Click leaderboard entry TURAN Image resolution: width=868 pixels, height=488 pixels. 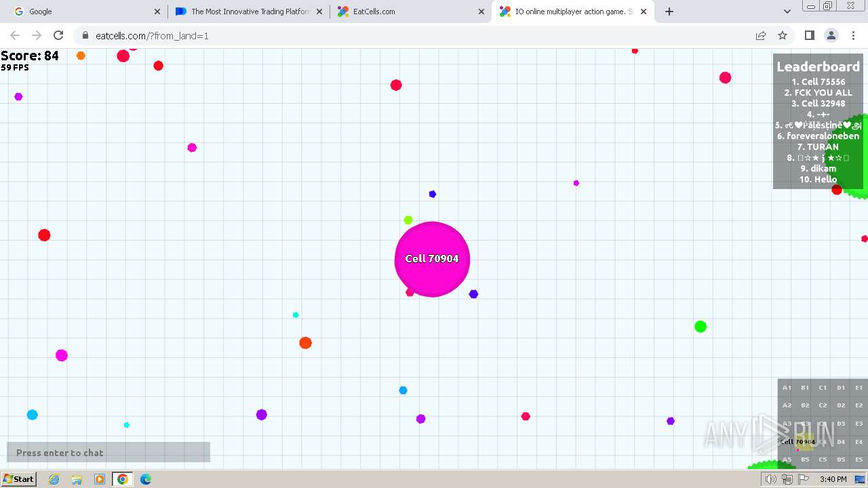[x=818, y=147]
